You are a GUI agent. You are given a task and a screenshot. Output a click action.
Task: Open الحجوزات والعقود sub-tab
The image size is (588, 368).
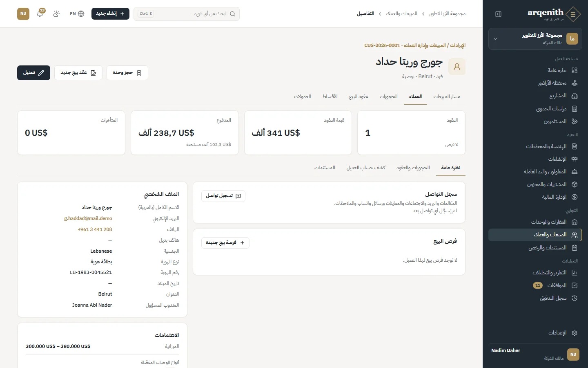413,168
